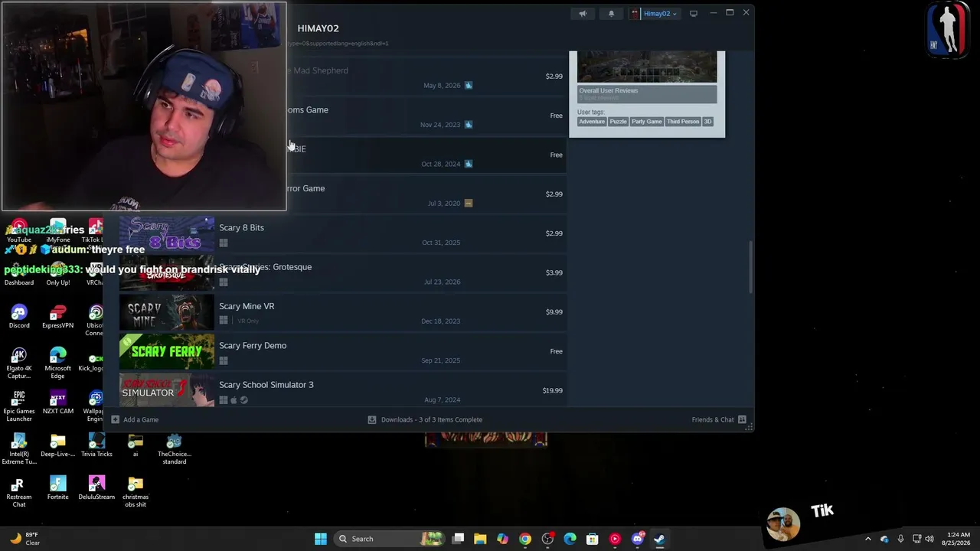Open File Explorer from the taskbar

[480, 539]
